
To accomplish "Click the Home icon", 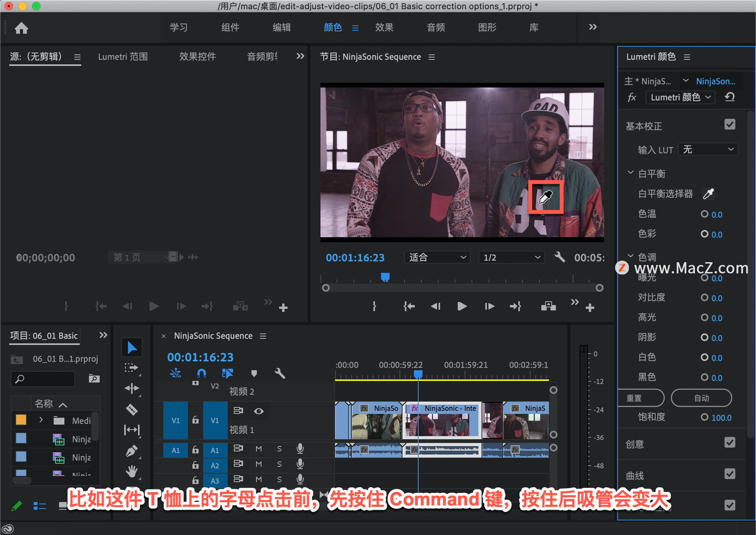I will click(21, 28).
